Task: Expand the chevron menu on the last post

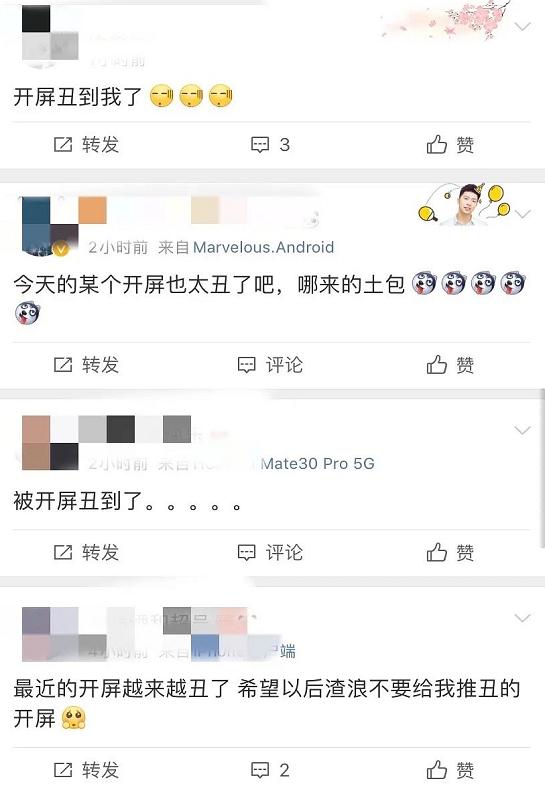Action: tap(523, 618)
